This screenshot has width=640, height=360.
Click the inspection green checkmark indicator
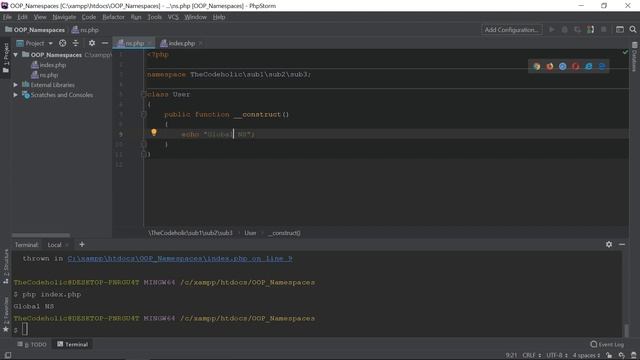(x=625, y=52)
